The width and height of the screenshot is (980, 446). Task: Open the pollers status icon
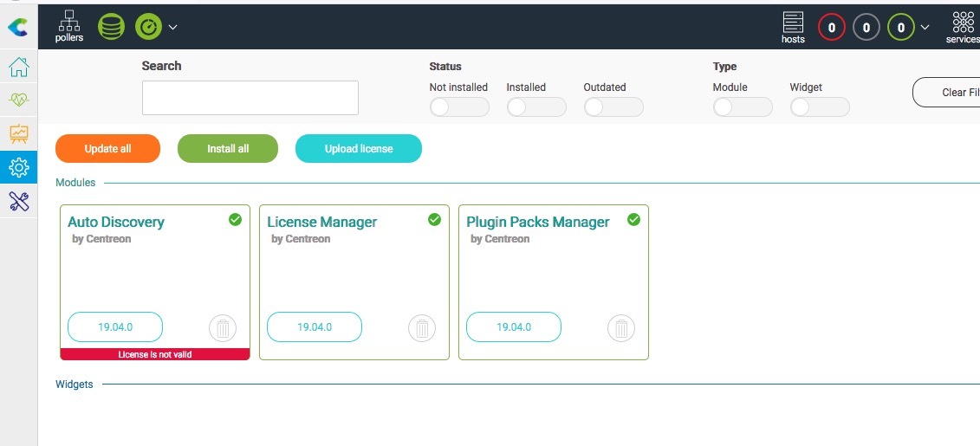tap(69, 26)
